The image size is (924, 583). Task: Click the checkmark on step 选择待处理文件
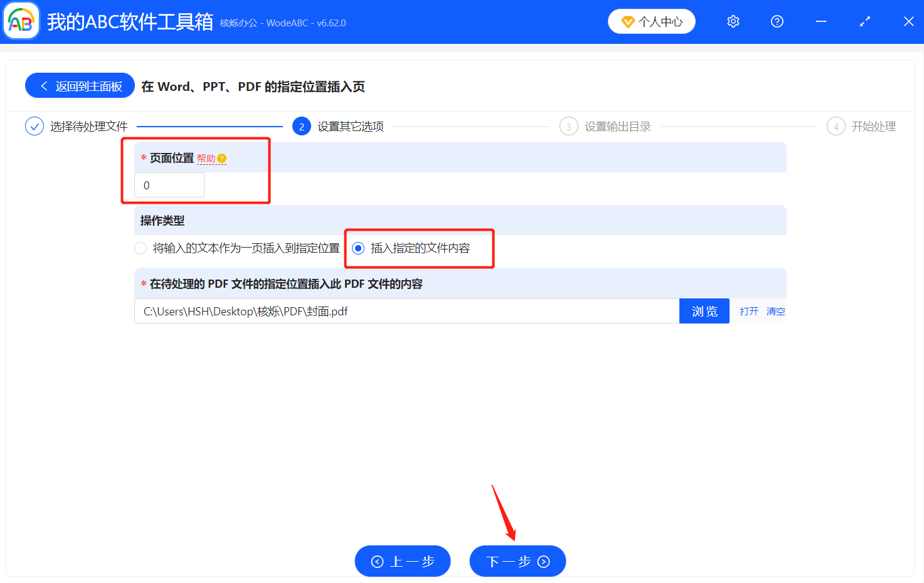click(34, 126)
